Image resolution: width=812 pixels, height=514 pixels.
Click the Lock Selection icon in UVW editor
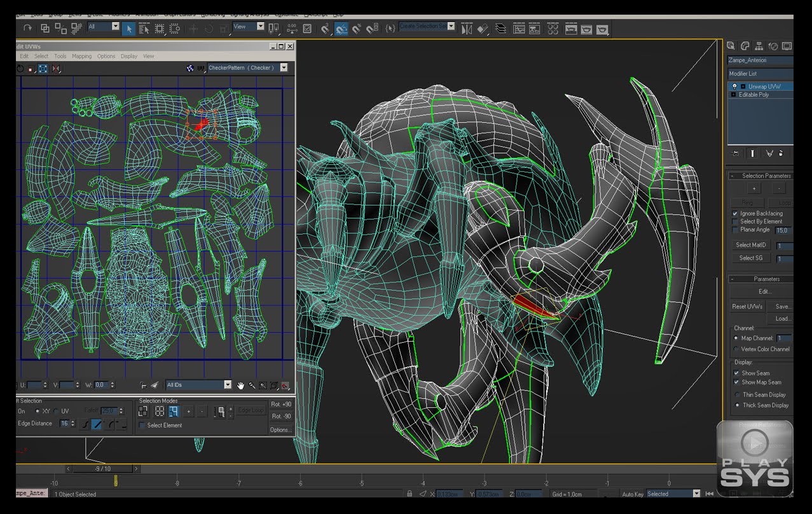coord(144,385)
